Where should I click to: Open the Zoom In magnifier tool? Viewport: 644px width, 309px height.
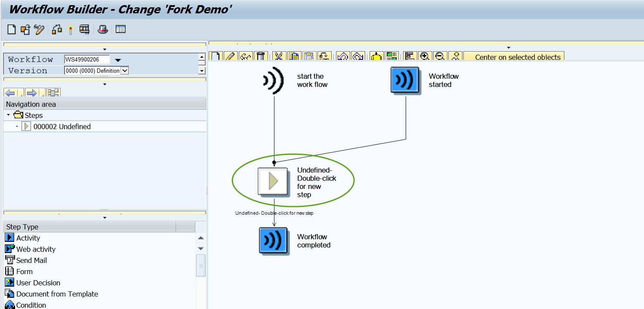pyautogui.click(x=425, y=56)
